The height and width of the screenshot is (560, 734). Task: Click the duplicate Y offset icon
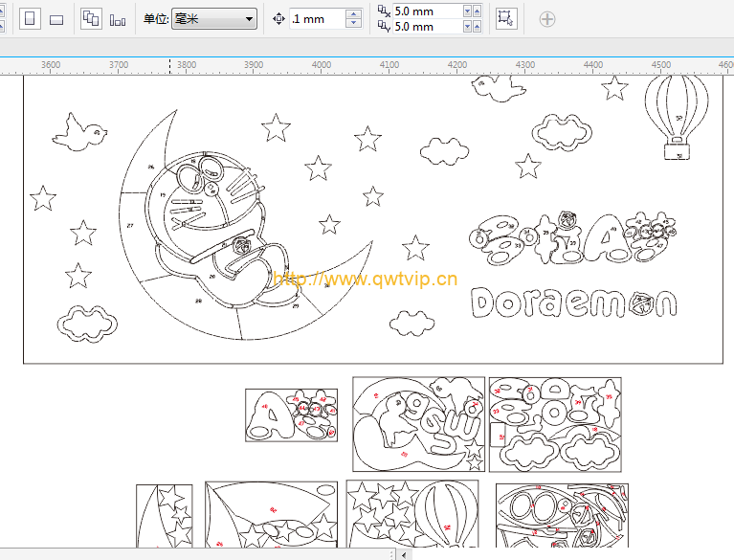tap(384, 26)
